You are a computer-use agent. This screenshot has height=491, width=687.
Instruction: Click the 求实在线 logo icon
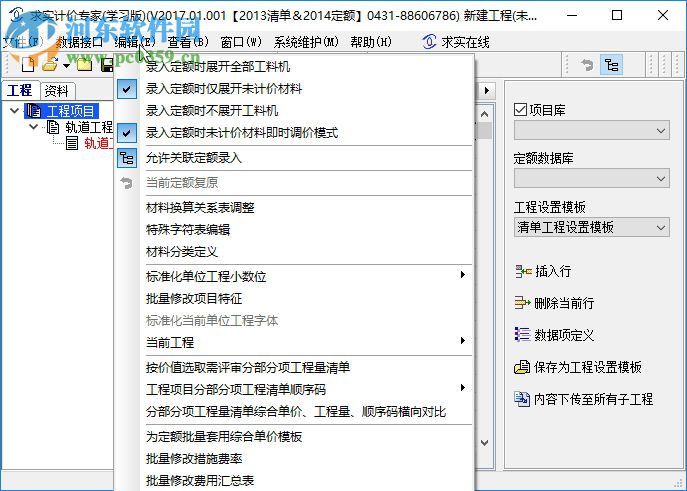pyautogui.click(x=429, y=42)
